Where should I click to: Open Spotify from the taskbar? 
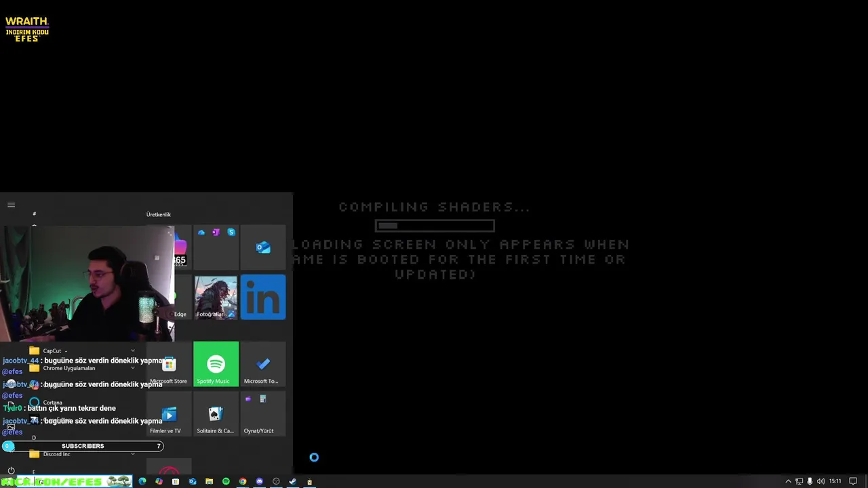(226, 481)
